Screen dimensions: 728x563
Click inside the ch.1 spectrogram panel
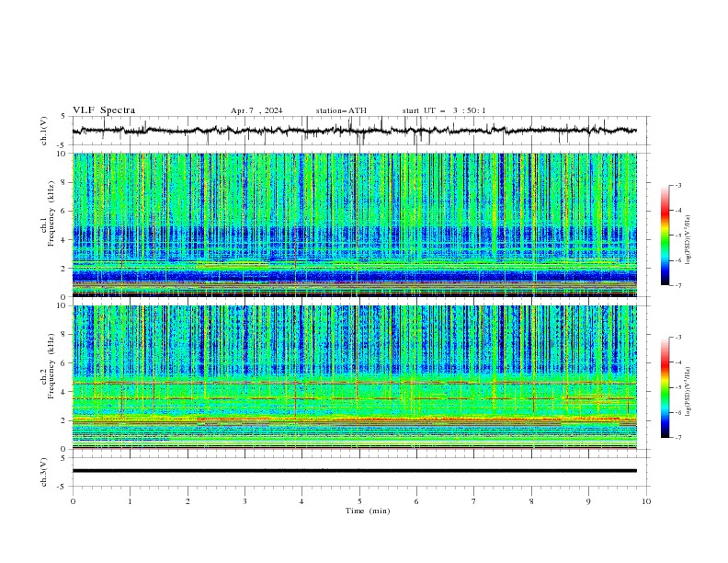point(355,224)
